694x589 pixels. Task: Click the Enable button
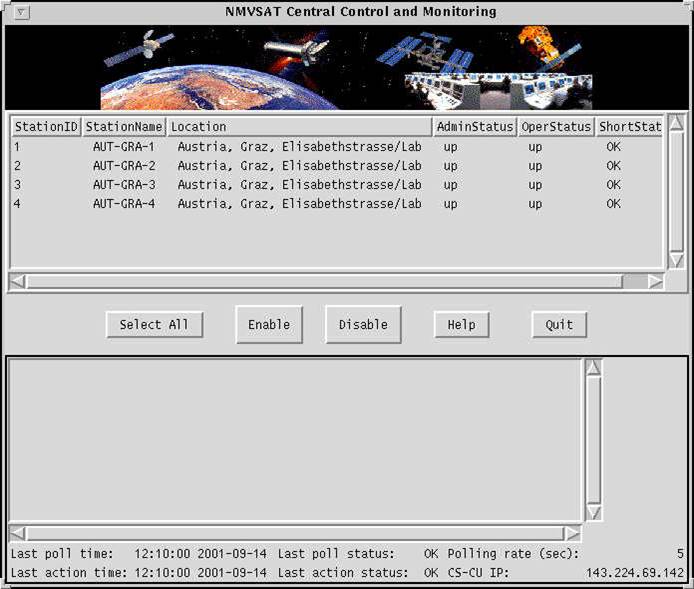(269, 325)
